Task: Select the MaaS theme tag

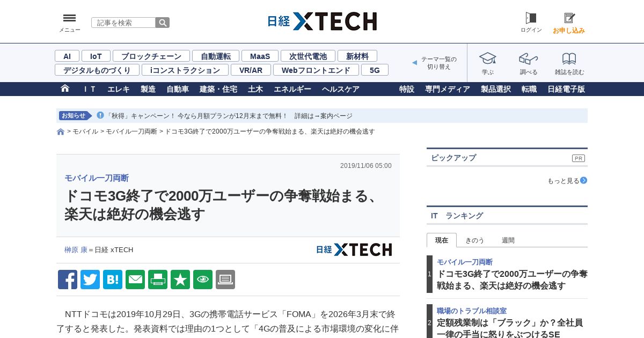Action: pyautogui.click(x=260, y=56)
